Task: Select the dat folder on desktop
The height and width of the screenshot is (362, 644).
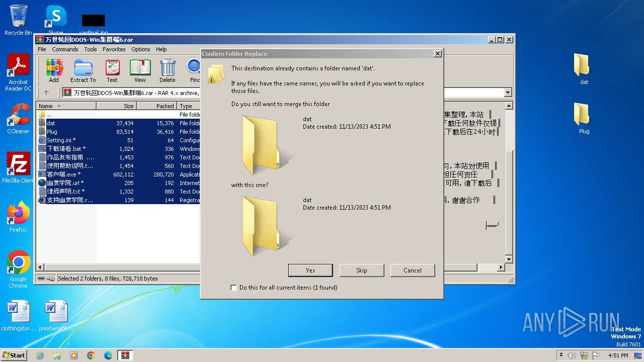Action: click(x=584, y=69)
